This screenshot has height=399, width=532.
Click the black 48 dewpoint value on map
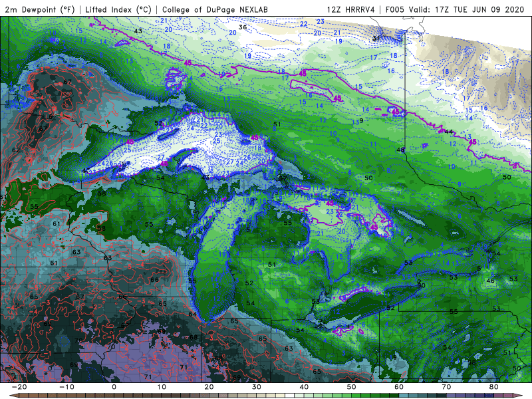pos(401,150)
